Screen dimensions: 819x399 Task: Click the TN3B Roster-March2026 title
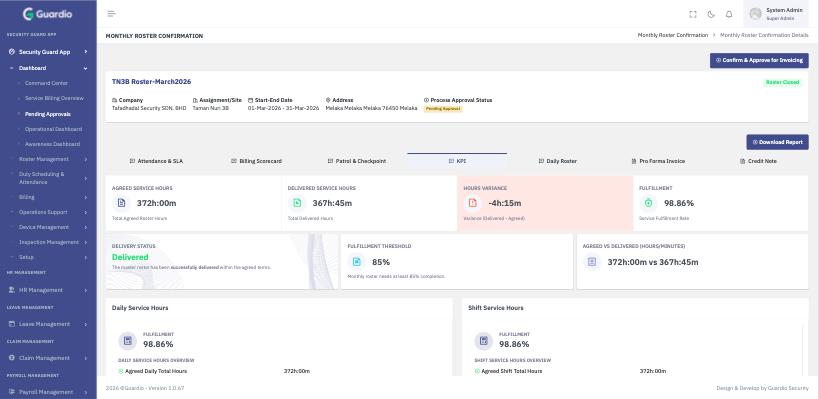[151, 82]
